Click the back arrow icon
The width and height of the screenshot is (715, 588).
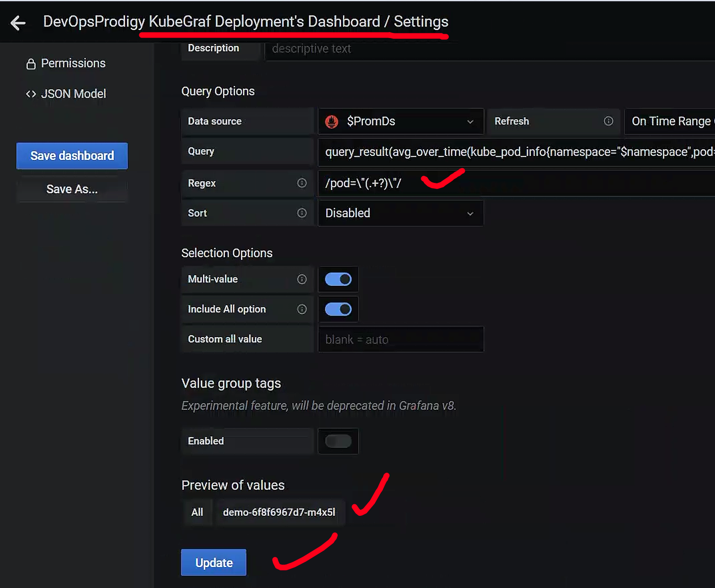pos(18,23)
